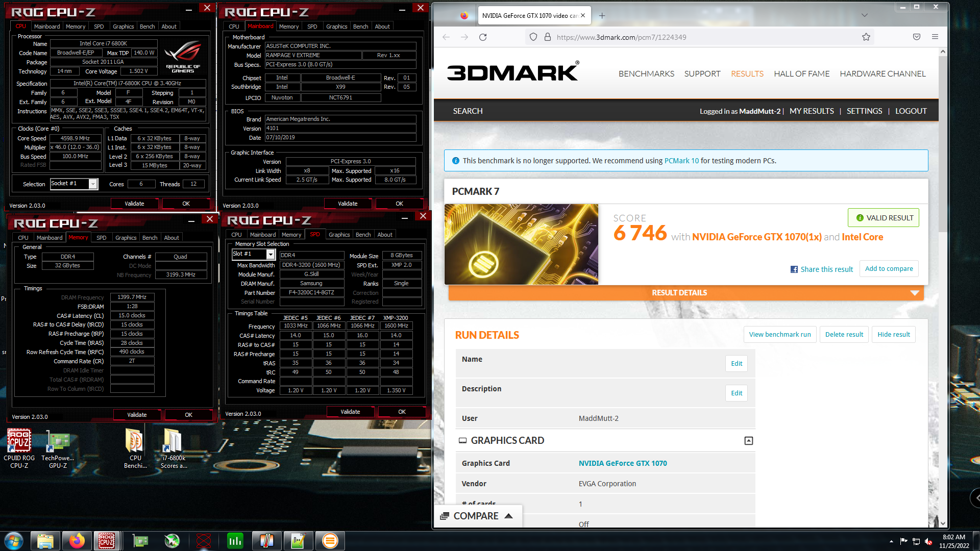Click the info icon in the notice banner
Viewport: 980px width, 551px height.
coord(456,161)
